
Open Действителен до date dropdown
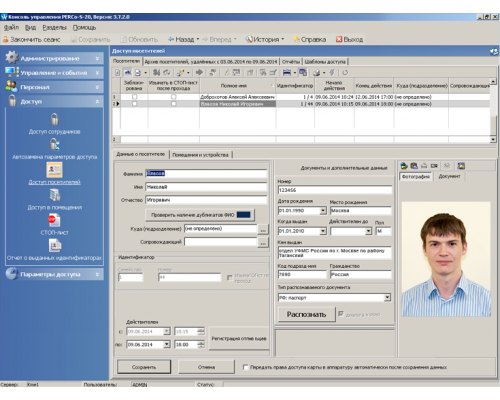coord(368,231)
